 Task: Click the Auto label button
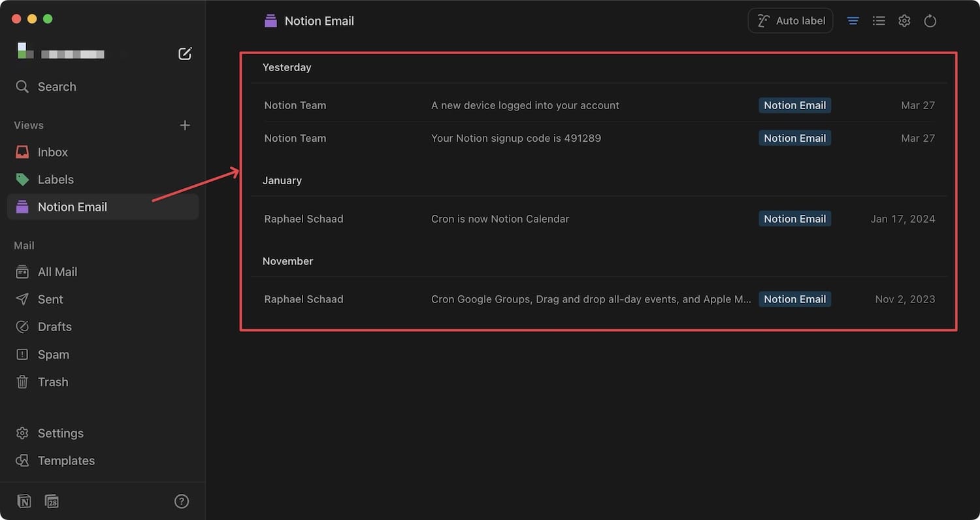pyautogui.click(x=791, y=21)
